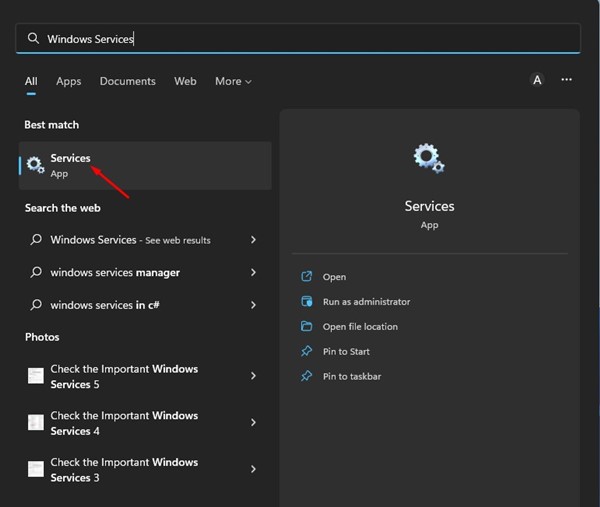Click the user account avatar 'A'
Image resolution: width=600 pixels, height=507 pixels.
[537, 80]
